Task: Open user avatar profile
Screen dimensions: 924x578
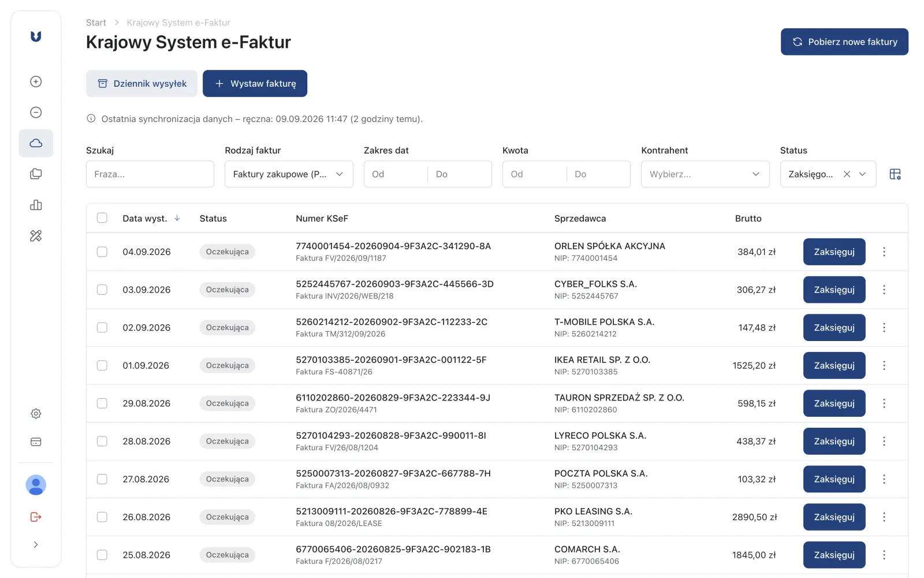Action: pos(36,485)
